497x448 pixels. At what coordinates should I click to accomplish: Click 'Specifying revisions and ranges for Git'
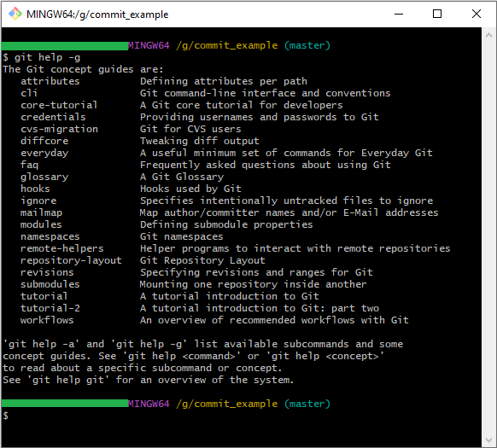256,272
